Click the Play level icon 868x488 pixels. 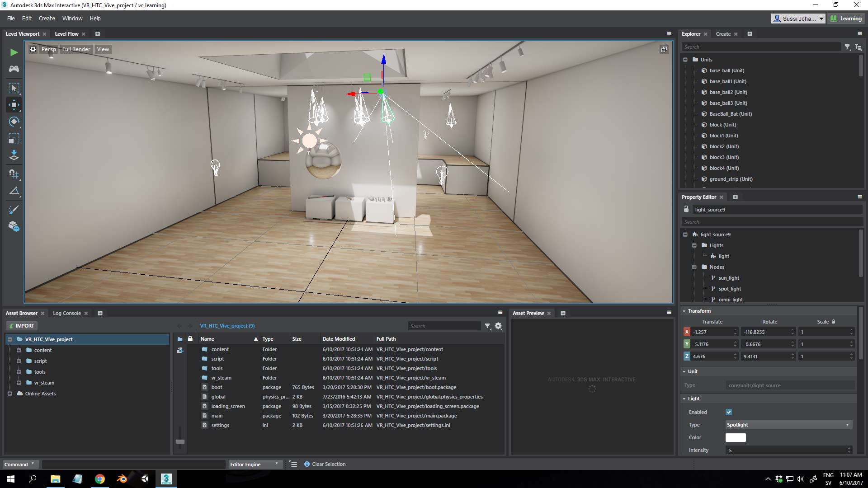click(x=14, y=52)
